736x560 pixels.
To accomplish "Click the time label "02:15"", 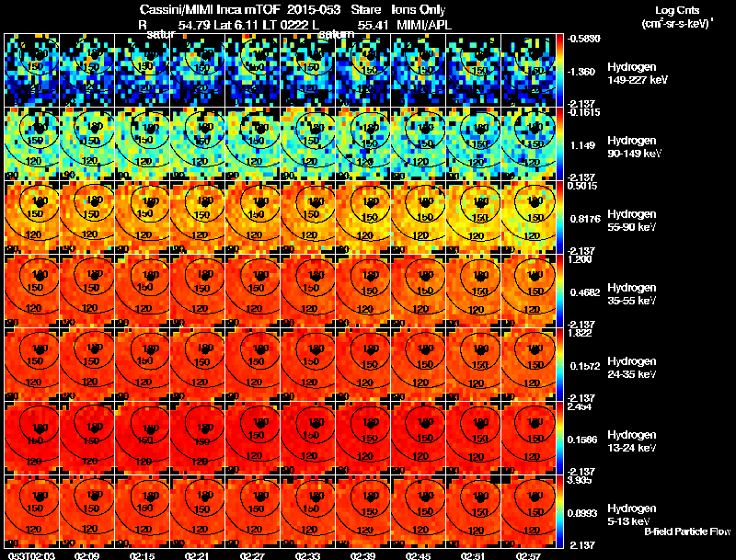I will [142, 555].
